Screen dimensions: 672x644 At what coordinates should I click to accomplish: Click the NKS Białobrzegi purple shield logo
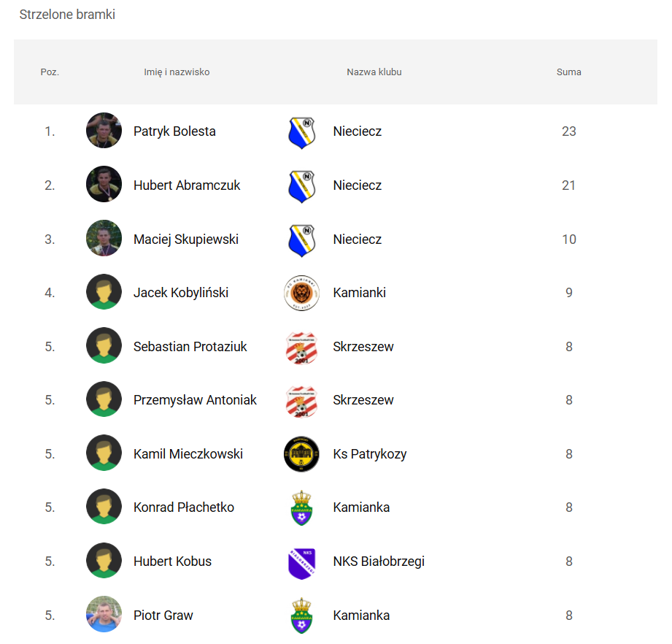302,564
